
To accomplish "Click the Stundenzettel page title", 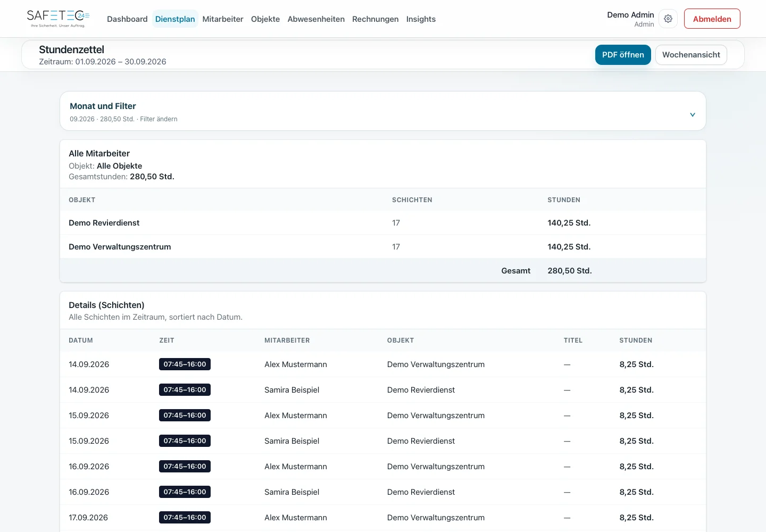I will click(x=71, y=49).
